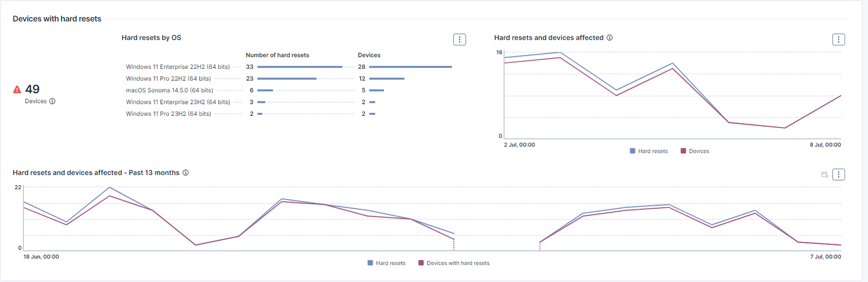868x282 pixels.
Task: Toggle the Hard resets series in the 13-month legend
Action: [386, 263]
